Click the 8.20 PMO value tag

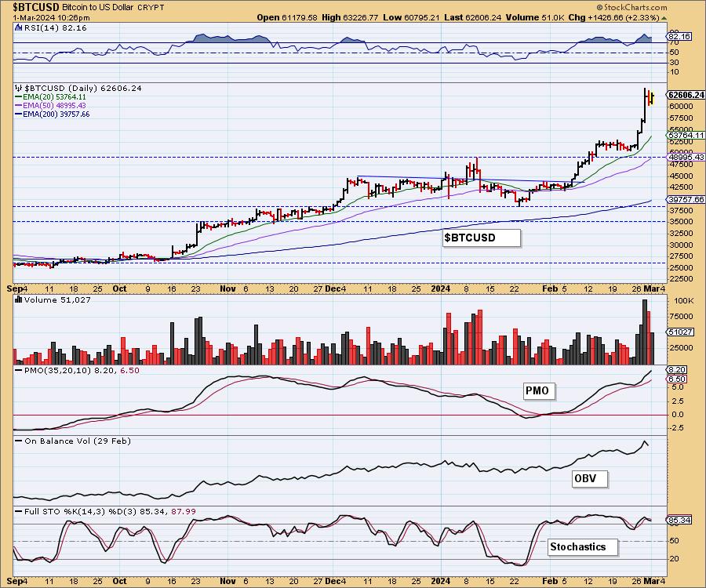[677, 370]
